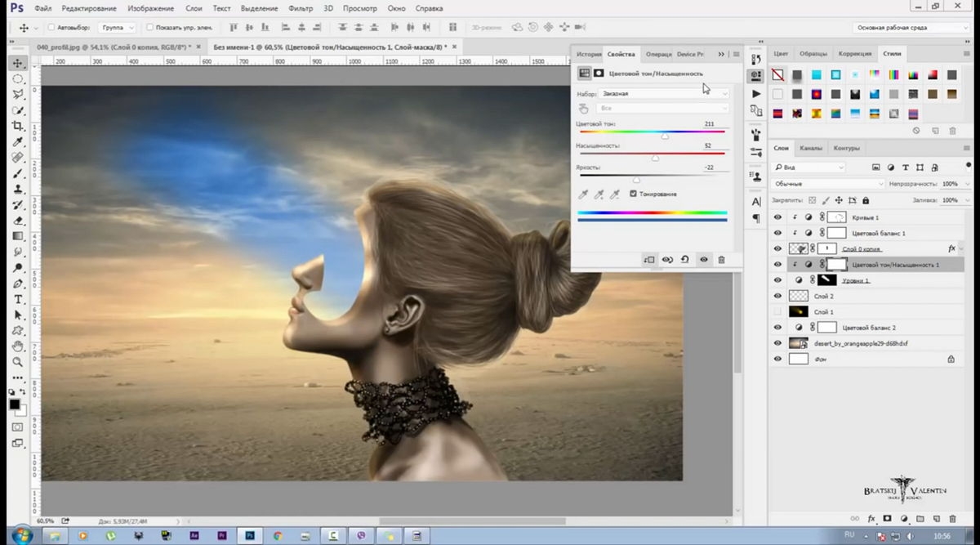The height and width of the screenshot is (545, 980).
Task: Open the Фильтр menu
Action: (300, 8)
